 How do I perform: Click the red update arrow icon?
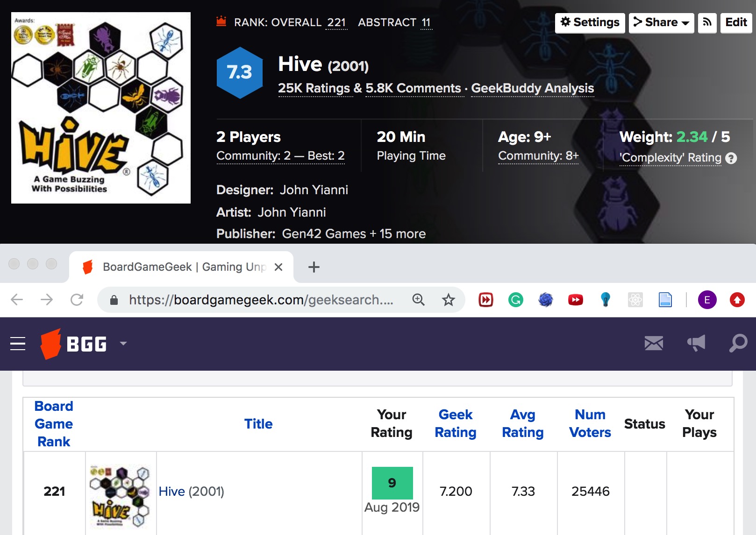click(x=737, y=300)
